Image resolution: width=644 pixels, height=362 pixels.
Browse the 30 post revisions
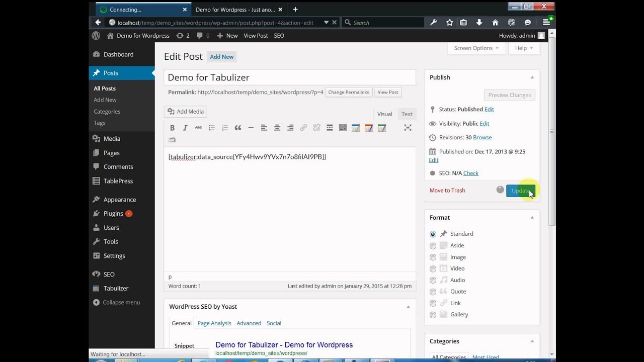[x=481, y=137]
